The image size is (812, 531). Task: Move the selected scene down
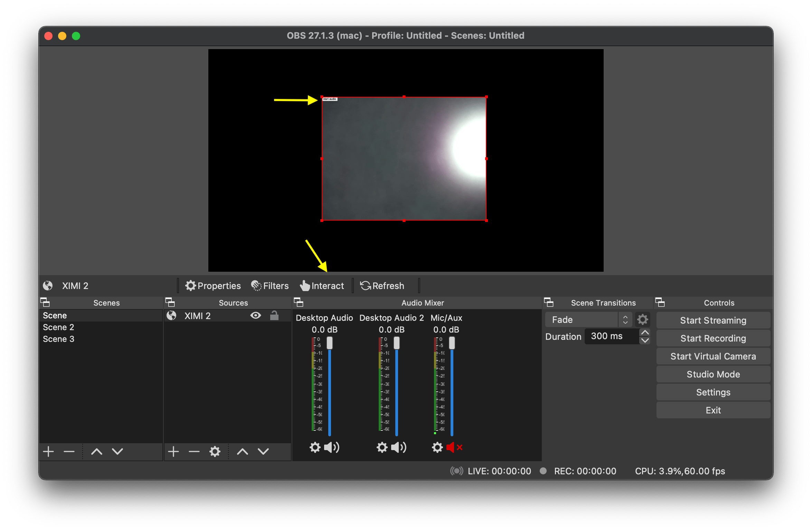(117, 451)
